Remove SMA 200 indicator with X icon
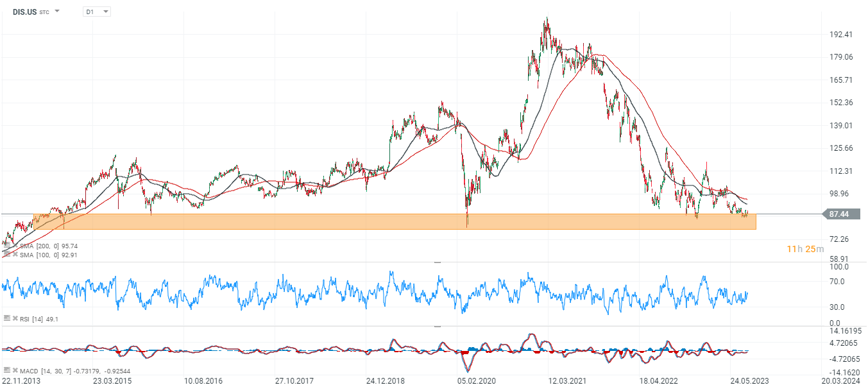Screen dimensions: 868x392 (15, 245)
